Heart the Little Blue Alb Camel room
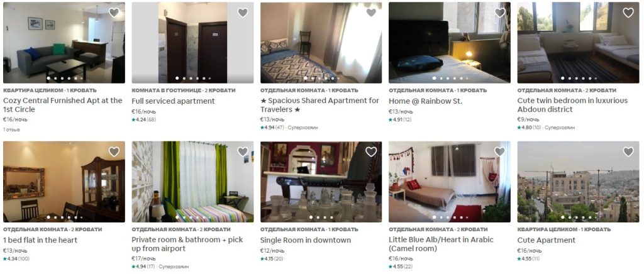The width and height of the screenshot is (644, 274). click(499, 151)
